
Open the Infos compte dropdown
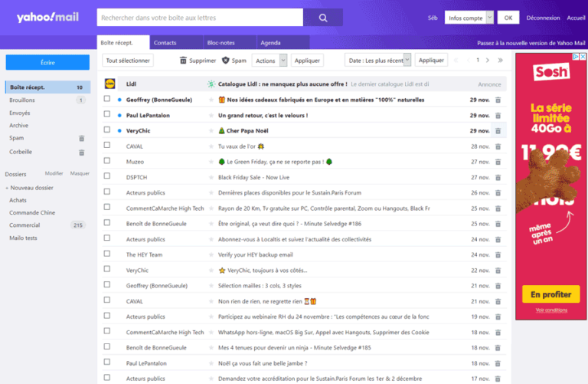pos(468,18)
